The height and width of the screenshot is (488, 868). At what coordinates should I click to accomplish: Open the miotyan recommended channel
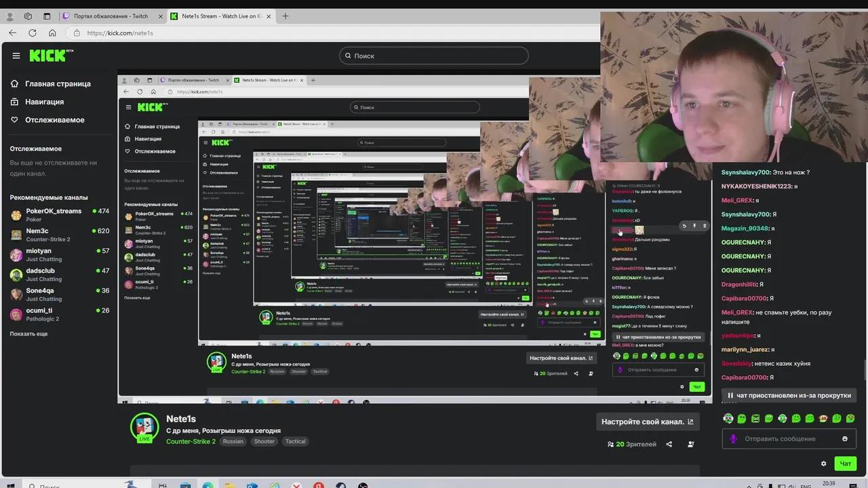pos(60,254)
